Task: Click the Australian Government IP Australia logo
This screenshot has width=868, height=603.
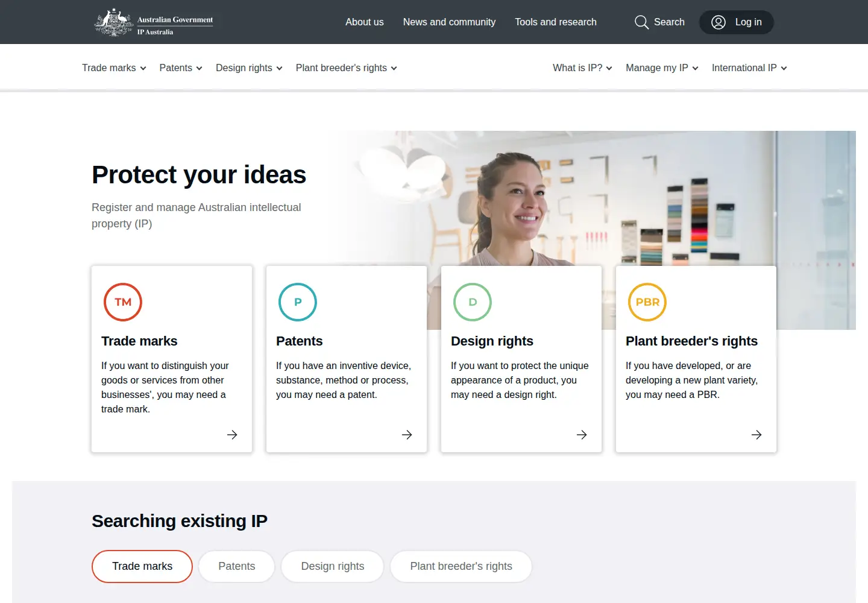Action: pos(154,22)
